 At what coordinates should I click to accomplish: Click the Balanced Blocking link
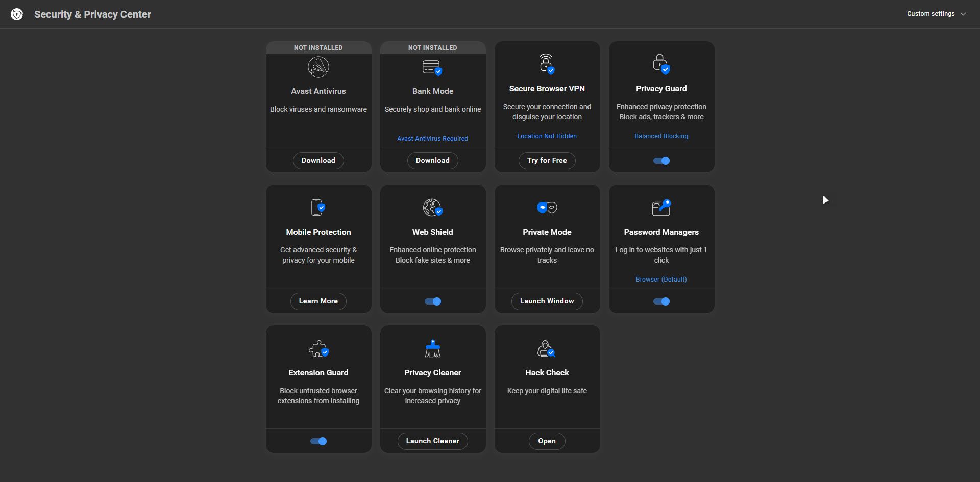(x=661, y=136)
